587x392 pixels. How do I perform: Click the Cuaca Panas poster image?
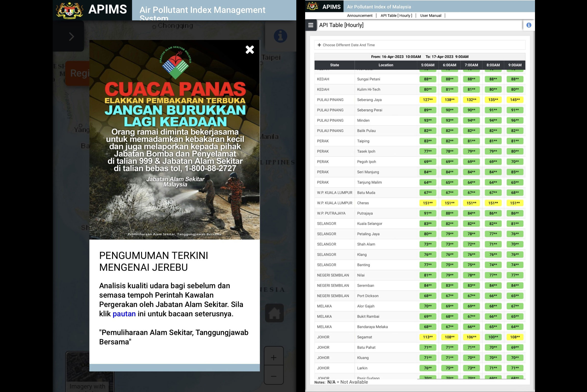pos(174,140)
